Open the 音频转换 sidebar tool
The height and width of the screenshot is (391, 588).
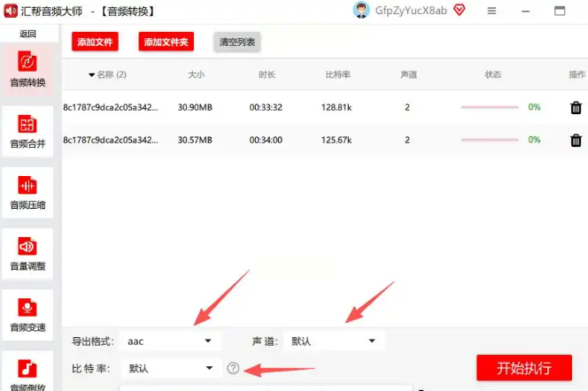(27, 70)
